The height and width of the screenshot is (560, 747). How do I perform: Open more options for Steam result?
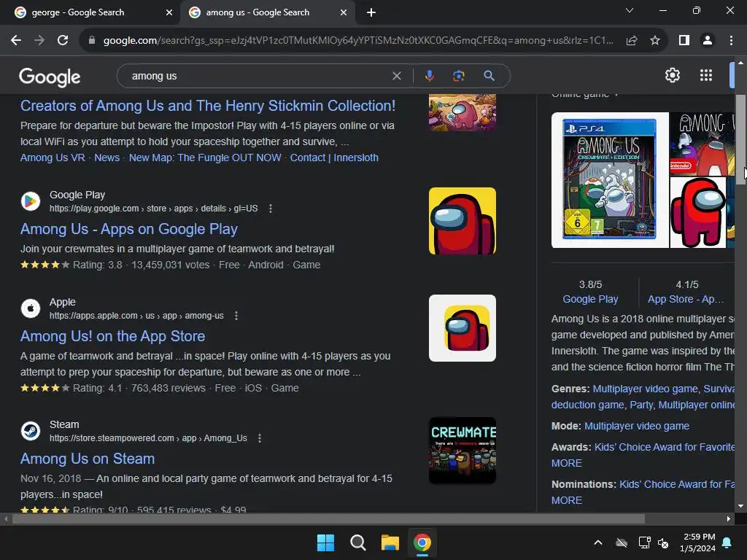coord(260,438)
